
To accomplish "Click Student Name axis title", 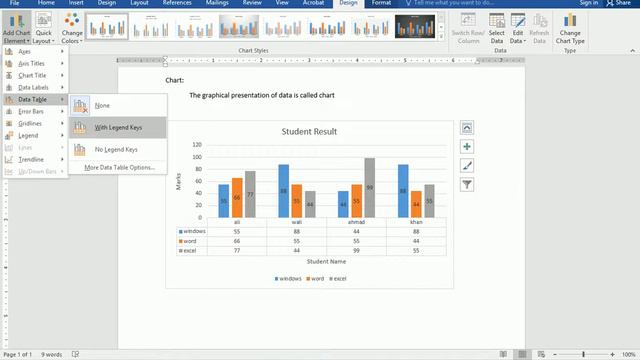I will [x=326, y=261].
